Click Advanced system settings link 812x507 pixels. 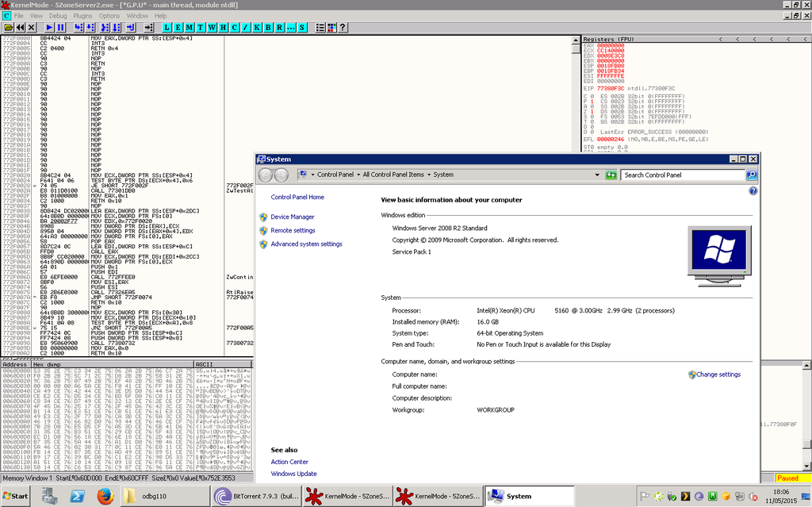point(306,244)
